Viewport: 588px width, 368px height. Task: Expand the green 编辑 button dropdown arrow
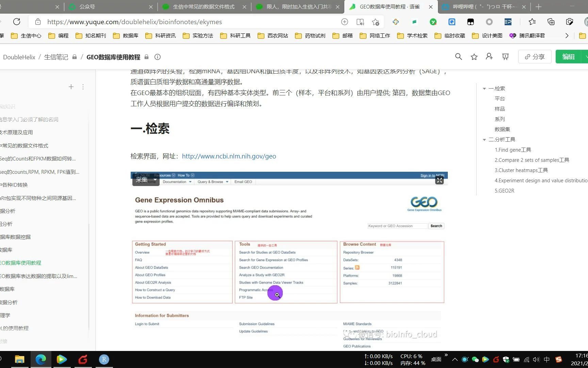click(585, 57)
